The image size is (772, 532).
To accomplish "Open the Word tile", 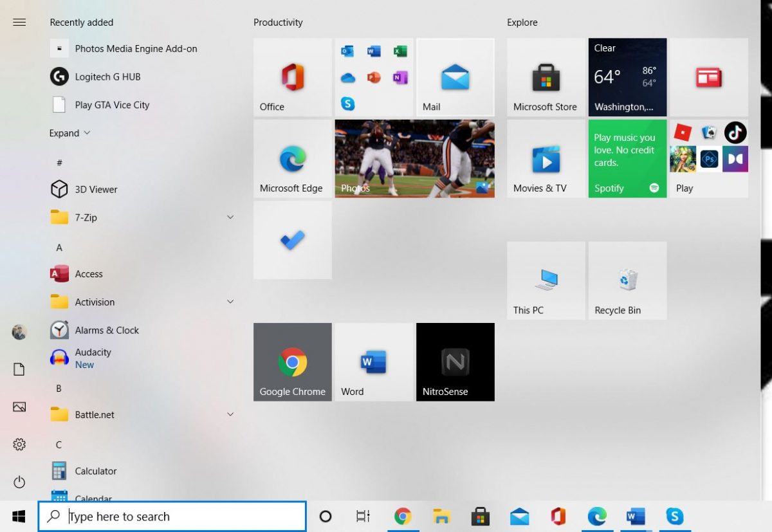I will 374,362.
